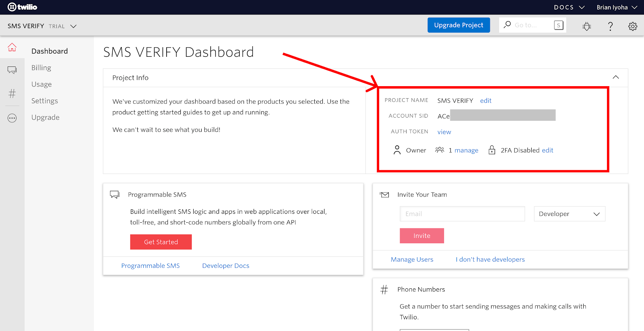
Task: Open the Brian Iyoha account menu
Action: (617, 7)
